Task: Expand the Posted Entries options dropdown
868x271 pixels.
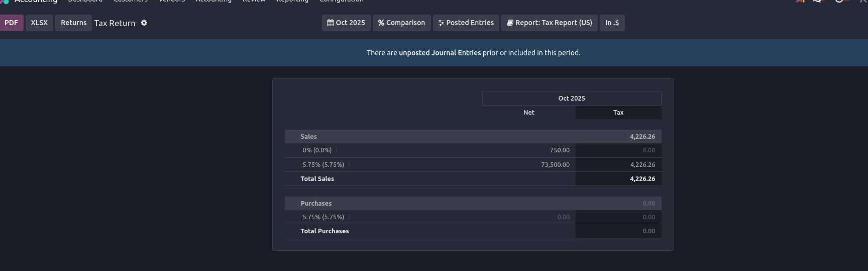Action: (x=466, y=23)
